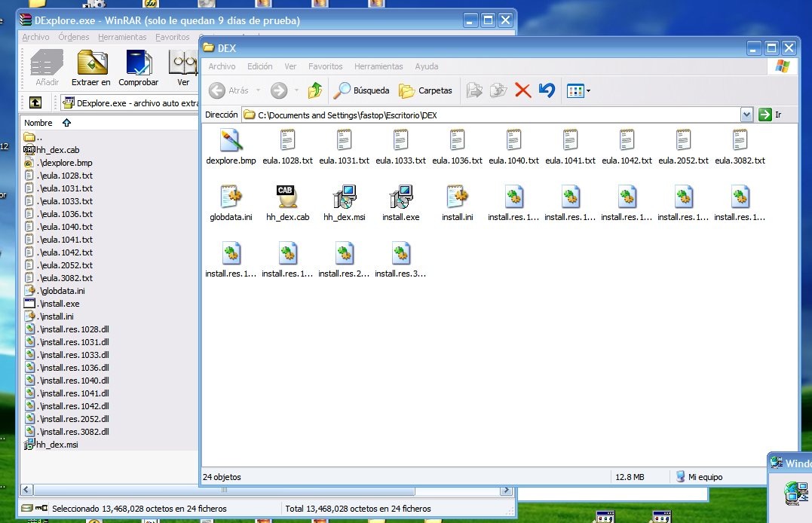Open Ayuda menu in DEX window

tap(427, 66)
